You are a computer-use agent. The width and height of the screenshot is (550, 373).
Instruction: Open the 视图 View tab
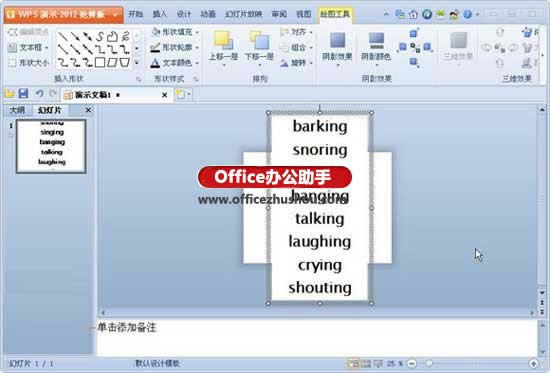click(x=303, y=14)
